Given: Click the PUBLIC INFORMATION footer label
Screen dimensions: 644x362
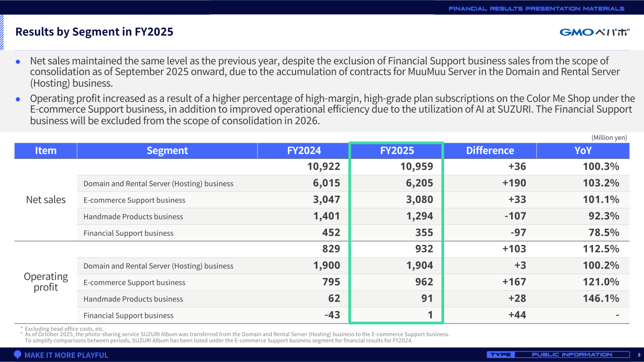Looking at the screenshot, I should (572, 355).
